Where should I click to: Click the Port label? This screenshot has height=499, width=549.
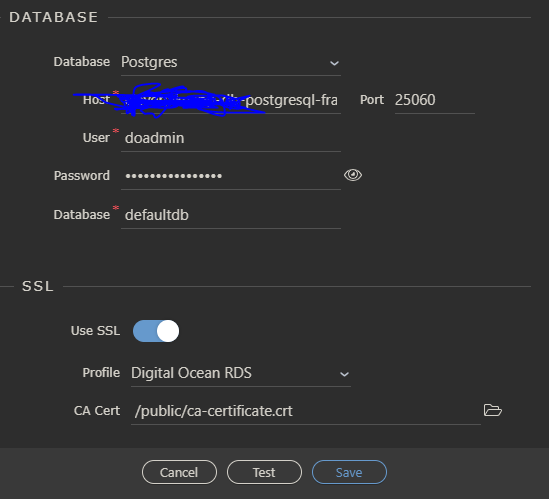point(372,100)
